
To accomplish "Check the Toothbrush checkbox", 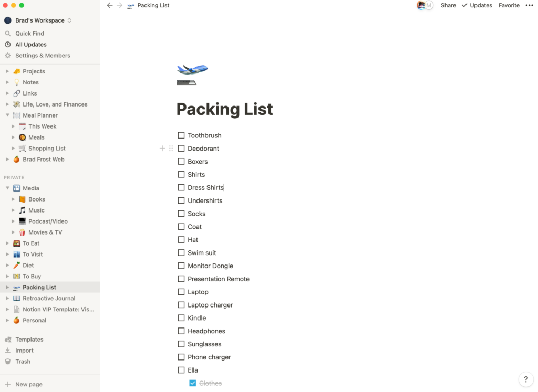I will tap(181, 135).
